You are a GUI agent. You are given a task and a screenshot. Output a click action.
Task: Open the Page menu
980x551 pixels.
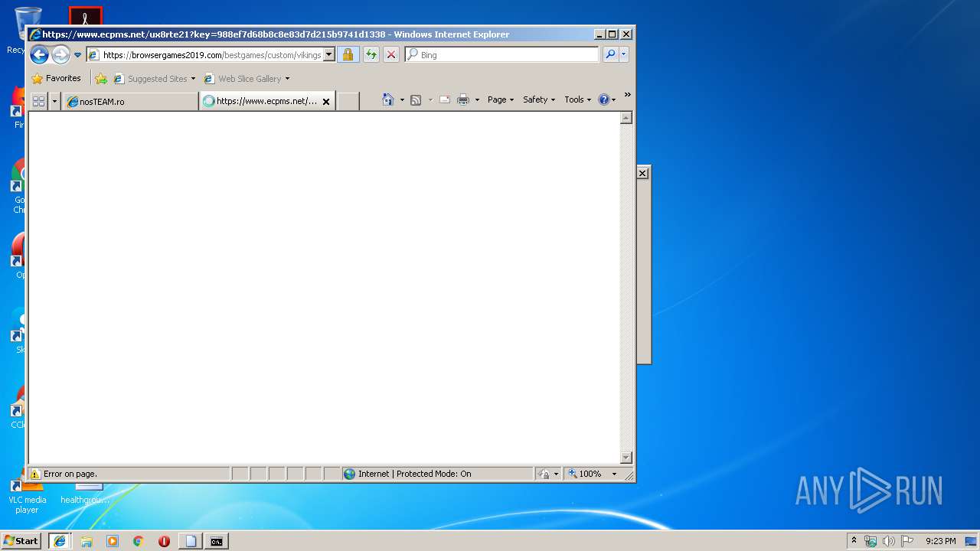point(501,99)
